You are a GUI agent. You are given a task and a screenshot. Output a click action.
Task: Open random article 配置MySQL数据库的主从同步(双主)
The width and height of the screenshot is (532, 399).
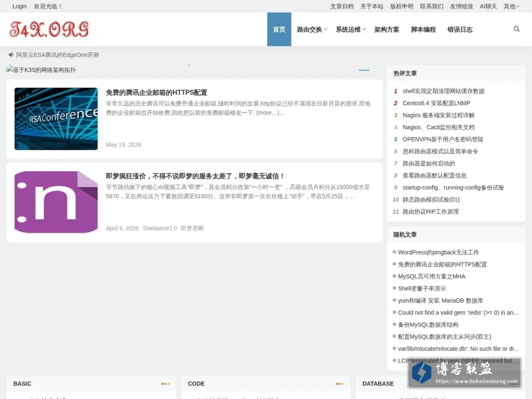tap(445, 336)
